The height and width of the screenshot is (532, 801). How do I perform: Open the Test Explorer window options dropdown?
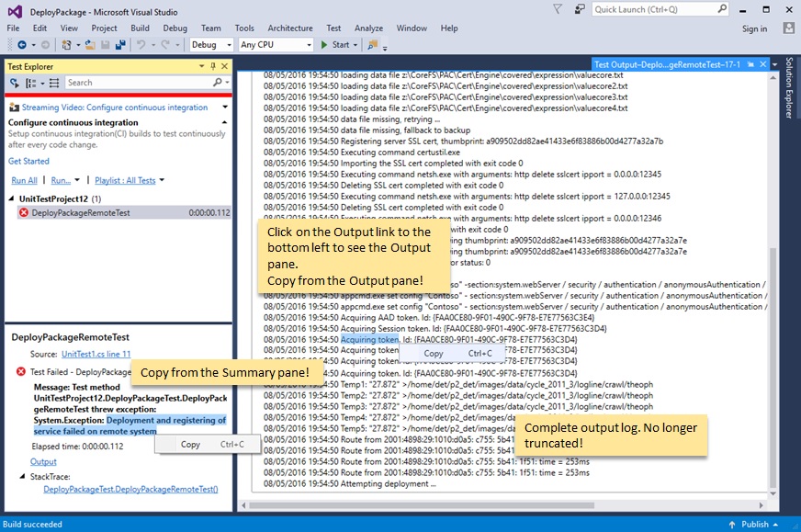[x=201, y=66]
